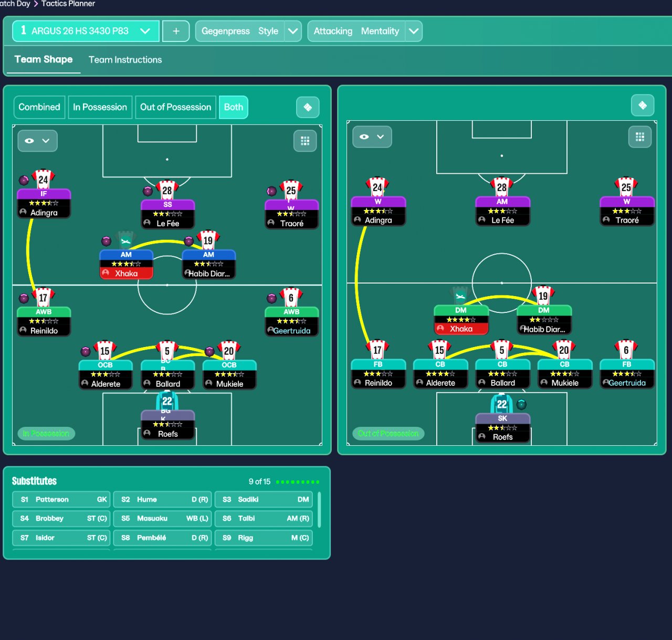The height and width of the screenshot is (640, 672).
Task: Choose substitute S4 Brobbey ST (C)
Action: click(x=61, y=518)
